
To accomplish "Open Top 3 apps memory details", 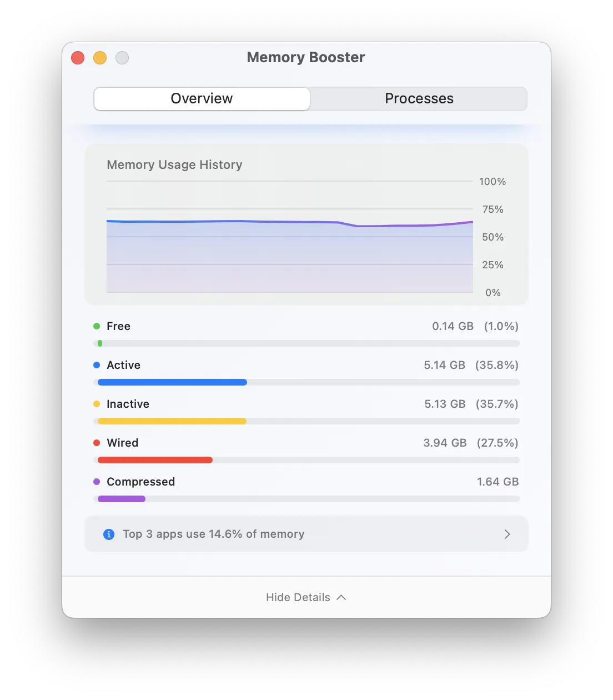I will coord(213,534).
